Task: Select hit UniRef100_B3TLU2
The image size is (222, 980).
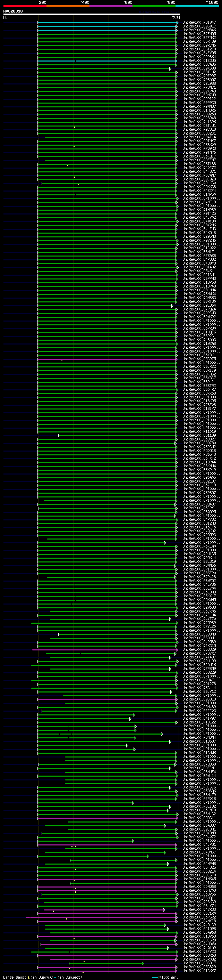Action: 199,72
